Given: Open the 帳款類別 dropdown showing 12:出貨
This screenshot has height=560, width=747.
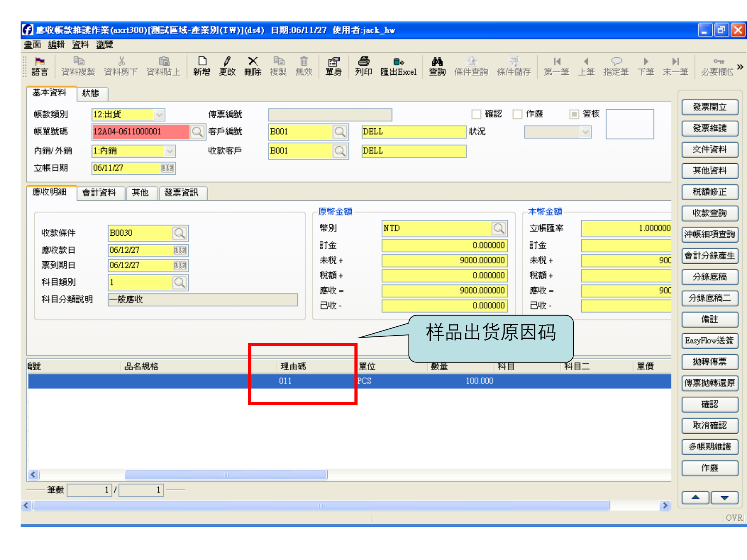Looking at the screenshot, I should (159, 114).
